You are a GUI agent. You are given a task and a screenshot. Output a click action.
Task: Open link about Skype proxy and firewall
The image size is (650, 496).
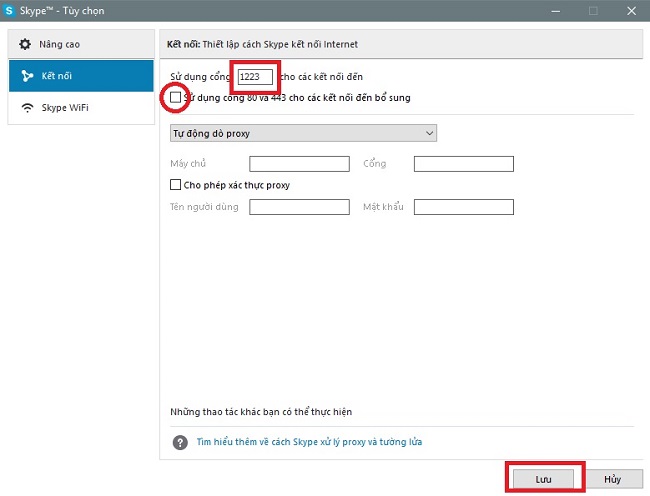pyautogui.click(x=309, y=442)
